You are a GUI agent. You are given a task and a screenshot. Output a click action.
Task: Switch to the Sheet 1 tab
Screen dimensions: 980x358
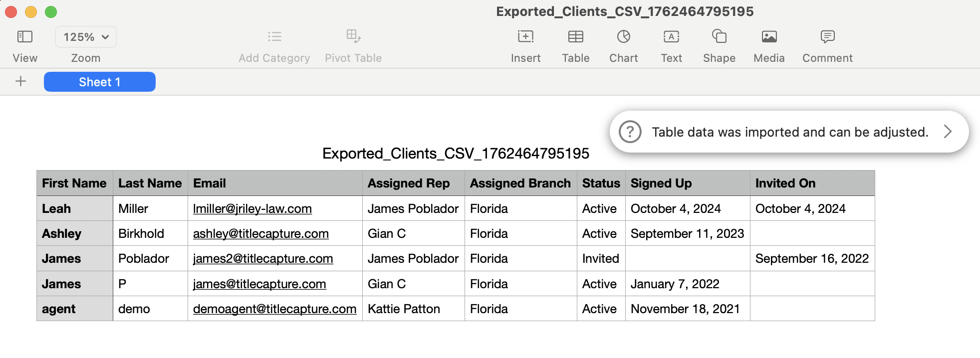tap(100, 82)
